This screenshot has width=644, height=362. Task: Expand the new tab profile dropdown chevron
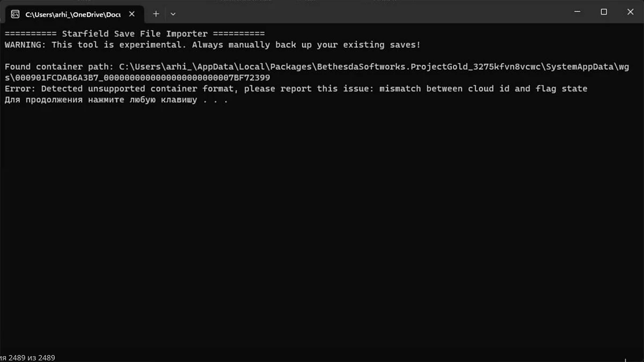click(173, 14)
